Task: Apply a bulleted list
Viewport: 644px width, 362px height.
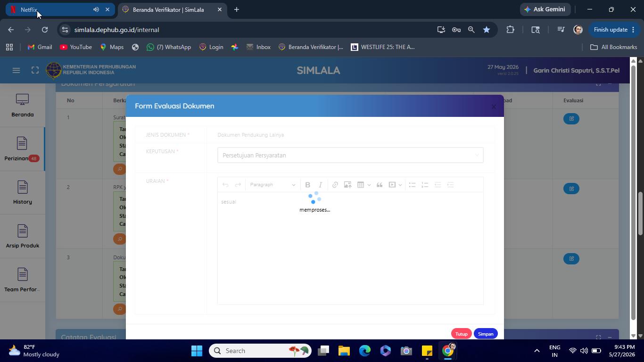Action: tap(412, 185)
